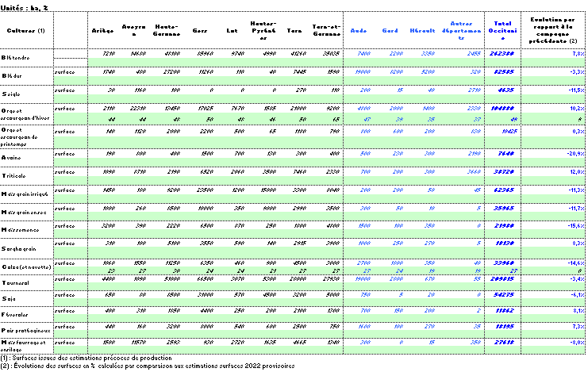
Task: Select the Lot column header
Action: (233, 30)
